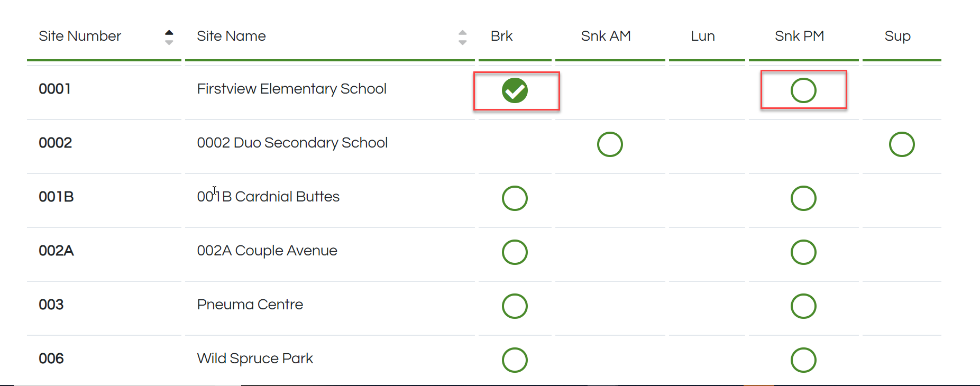Select Snk PM circle for Pneuma Centre
This screenshot has height=386, width=980.
point(803,306)
